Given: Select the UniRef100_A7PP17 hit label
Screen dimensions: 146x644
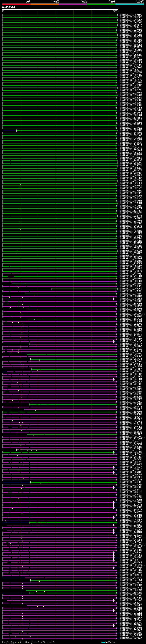Looking at the screenshot, I should coord(131,47).
